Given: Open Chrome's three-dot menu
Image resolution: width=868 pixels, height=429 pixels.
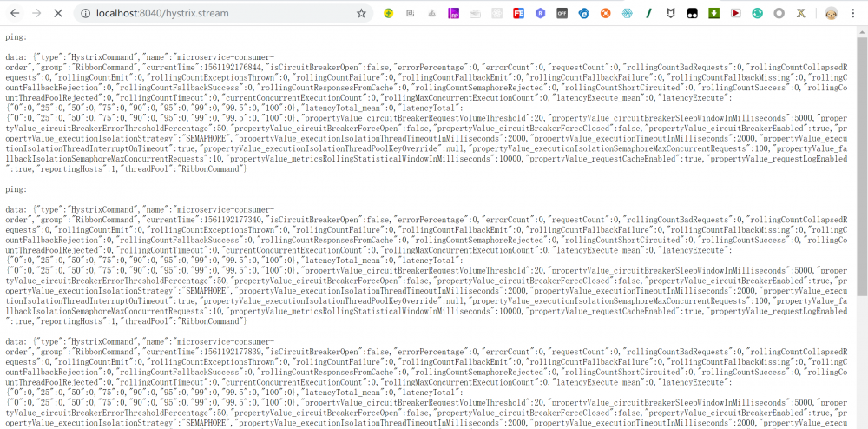Looking at the screenshot, I should click(x=853, y=13).
